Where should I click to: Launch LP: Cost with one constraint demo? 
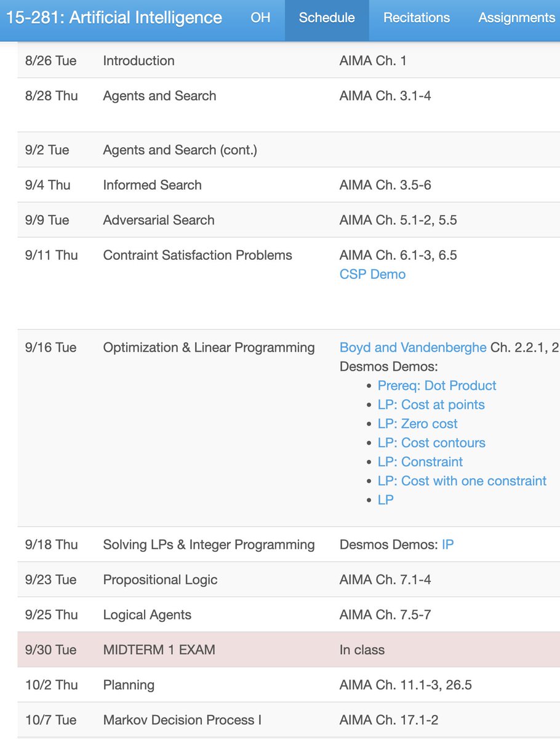pyautogui.click(x=462, y=481)
